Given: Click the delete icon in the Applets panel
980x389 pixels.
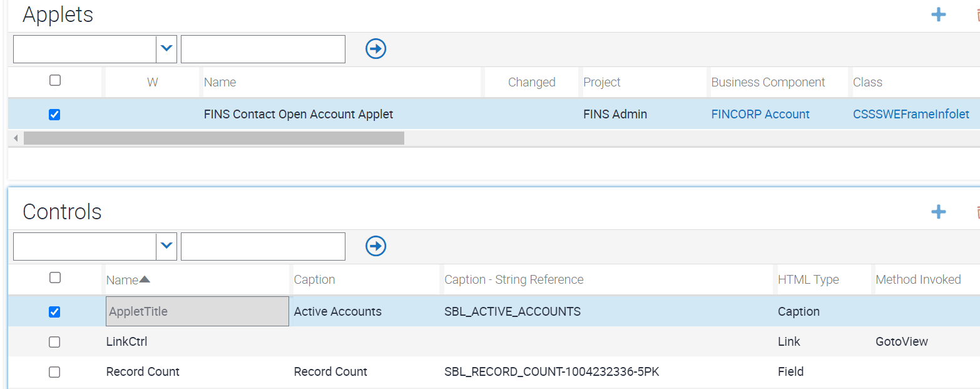Looking at the screenshot, I should point(977,14).
